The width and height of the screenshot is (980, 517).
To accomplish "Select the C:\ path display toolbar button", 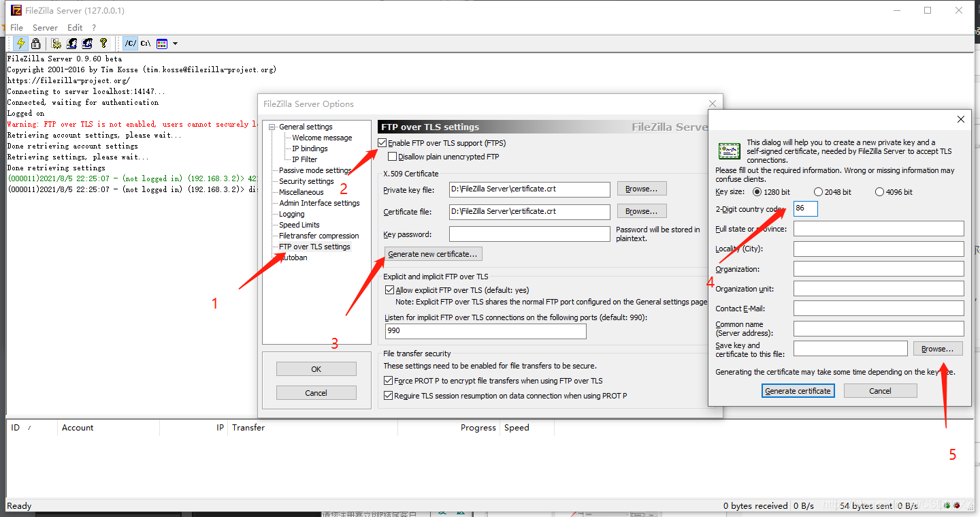I will [146, 44].
